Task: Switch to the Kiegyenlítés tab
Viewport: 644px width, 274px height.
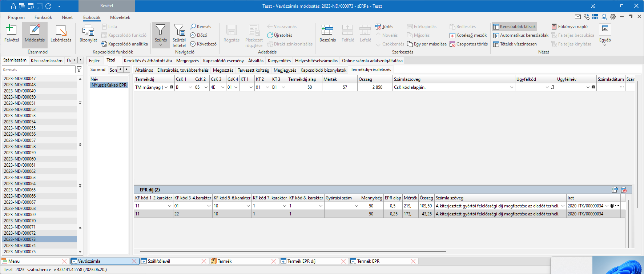Action: pos(279,61)
